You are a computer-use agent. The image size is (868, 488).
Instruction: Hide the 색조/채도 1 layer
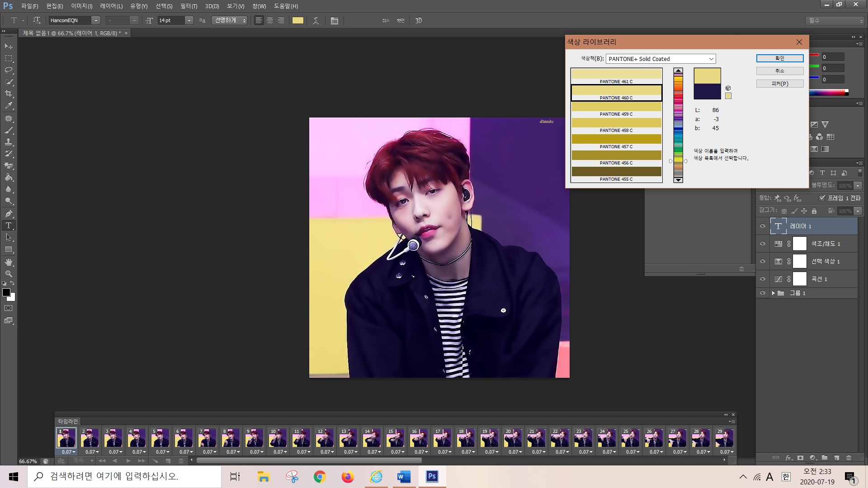[763, 244]
